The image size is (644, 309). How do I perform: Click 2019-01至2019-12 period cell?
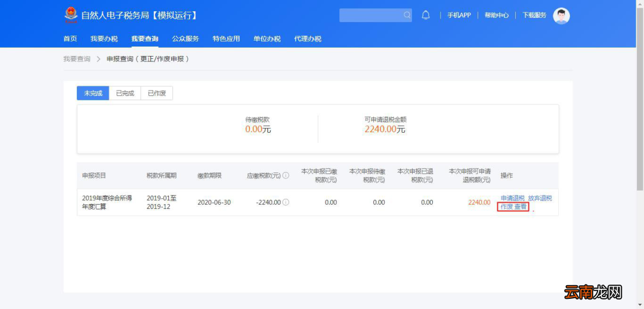[x=162, y=202]
